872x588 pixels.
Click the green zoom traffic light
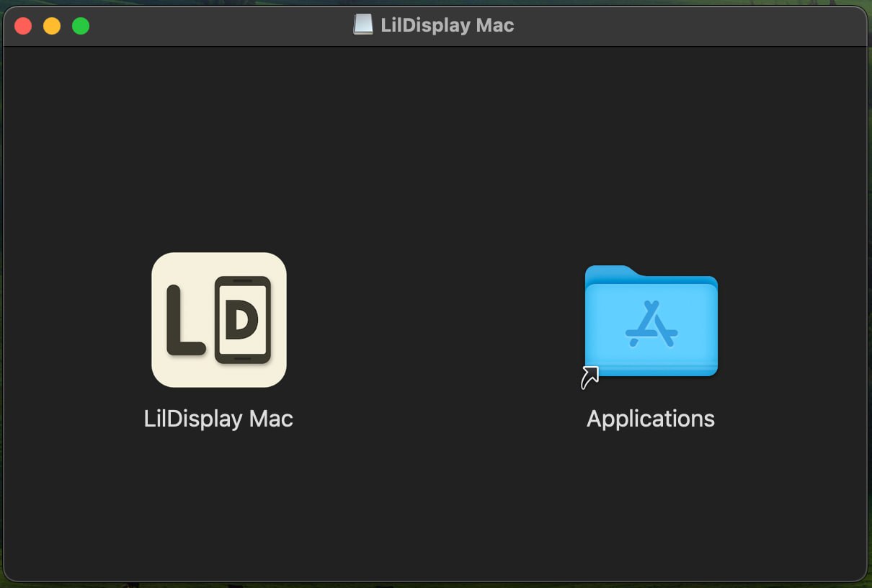[x=81, y=25]
